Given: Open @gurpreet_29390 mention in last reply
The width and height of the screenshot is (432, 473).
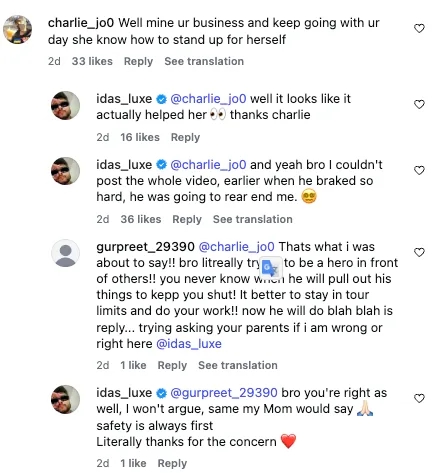Looking at the screenshot, I should 224,393.
